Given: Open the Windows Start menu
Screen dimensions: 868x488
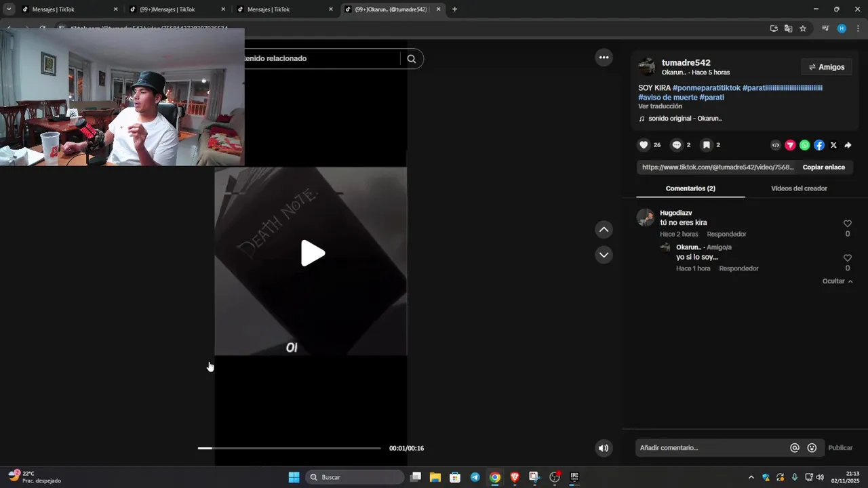Looking at the screenshot, I should point(294,477).
